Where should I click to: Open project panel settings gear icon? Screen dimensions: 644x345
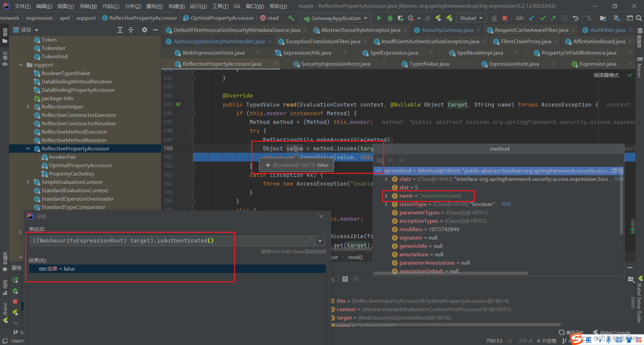(x=144, y=30)
